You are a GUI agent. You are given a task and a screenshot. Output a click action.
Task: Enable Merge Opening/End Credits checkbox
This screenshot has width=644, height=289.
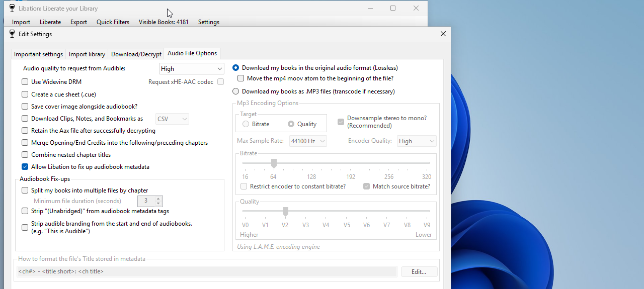pyautogui.click(x=25, y=143)
